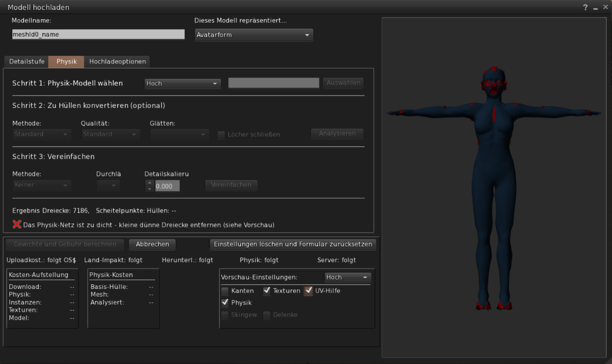Toggle the Texturen checkbox
The image size is (612, 364).
tap(267, 290)
